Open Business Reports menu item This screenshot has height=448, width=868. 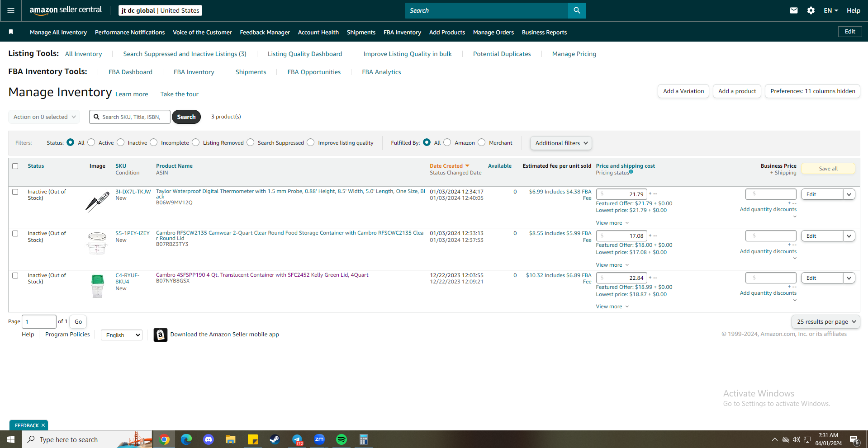tap(544, 32)
